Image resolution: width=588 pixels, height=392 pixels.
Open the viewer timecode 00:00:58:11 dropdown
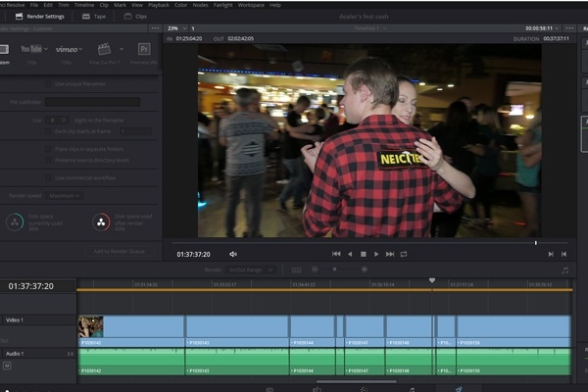click(542, 28)
